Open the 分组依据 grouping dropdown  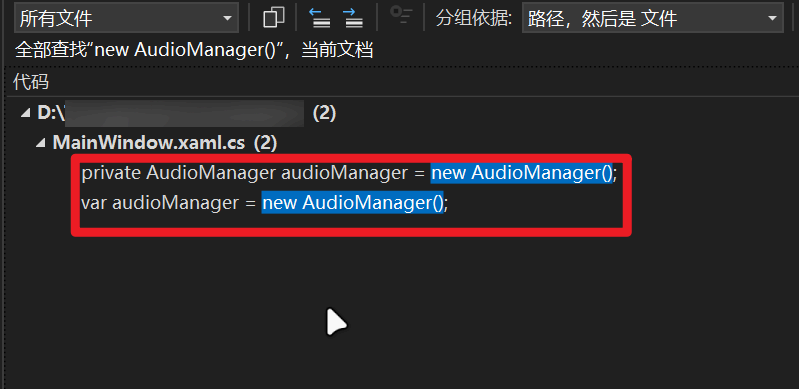tap(652, 19)
